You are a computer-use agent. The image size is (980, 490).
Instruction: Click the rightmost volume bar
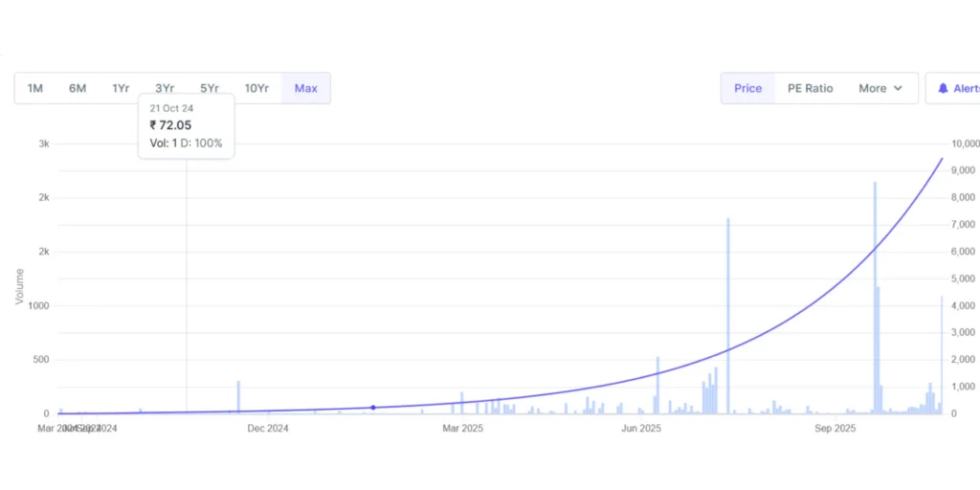tap(942, 354)
